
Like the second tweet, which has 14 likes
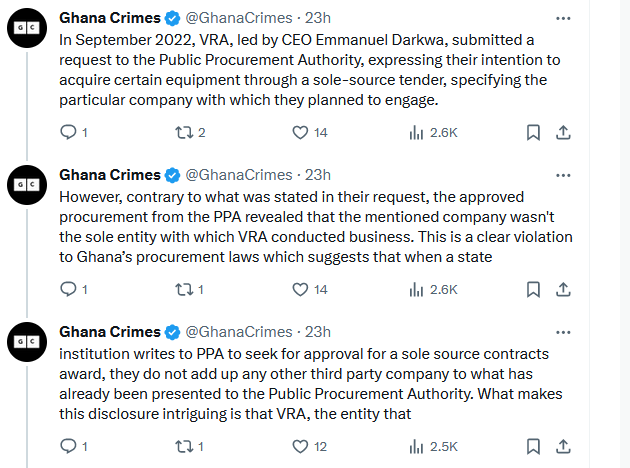click(299, 289)
